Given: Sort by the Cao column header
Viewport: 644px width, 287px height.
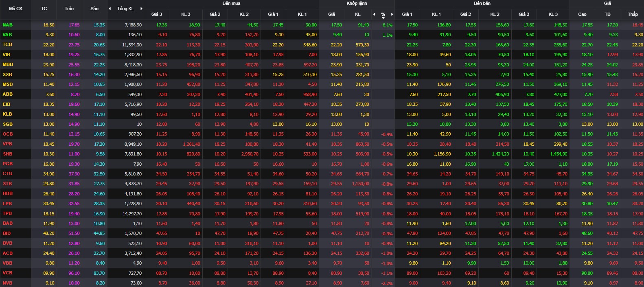Looking at the screenshot, I should point(582,14).
